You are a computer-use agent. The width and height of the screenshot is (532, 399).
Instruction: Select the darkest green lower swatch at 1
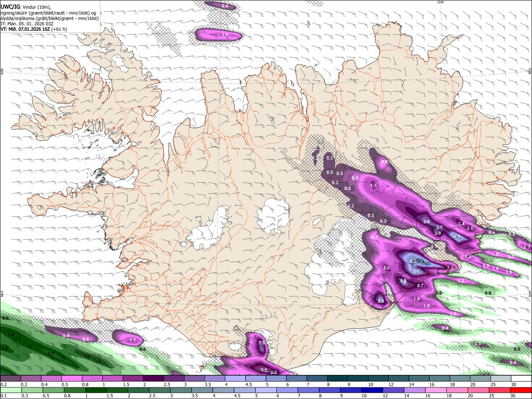click(96, 390)
